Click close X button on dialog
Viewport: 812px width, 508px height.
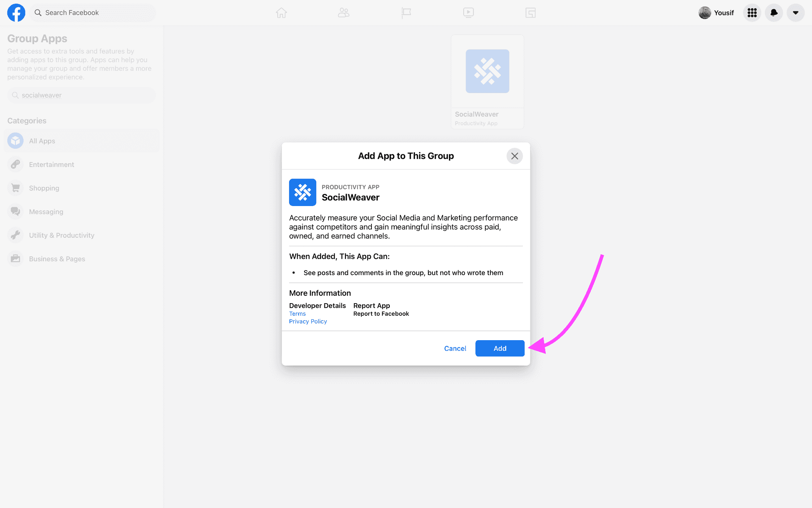(x=514, y=156)
